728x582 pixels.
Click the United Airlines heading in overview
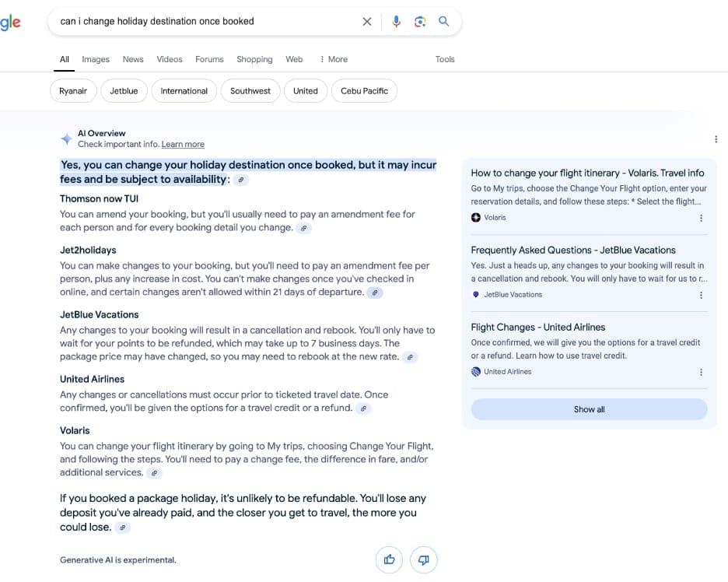[92, 379]
